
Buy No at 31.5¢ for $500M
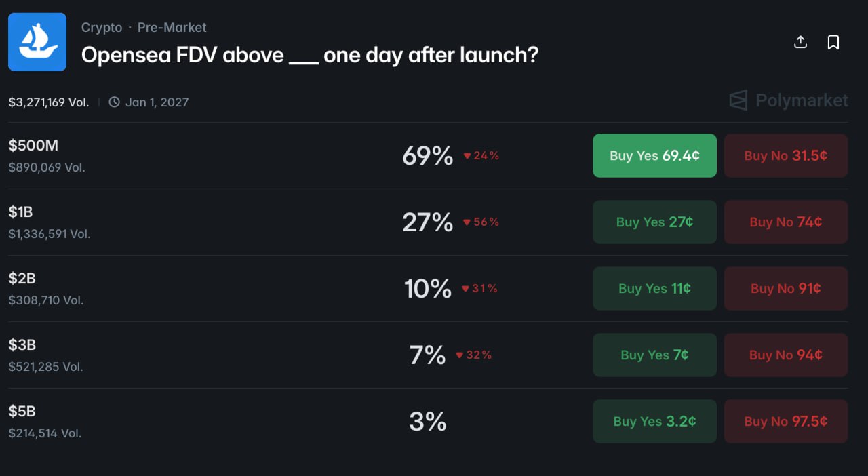[x=785, y=155]
